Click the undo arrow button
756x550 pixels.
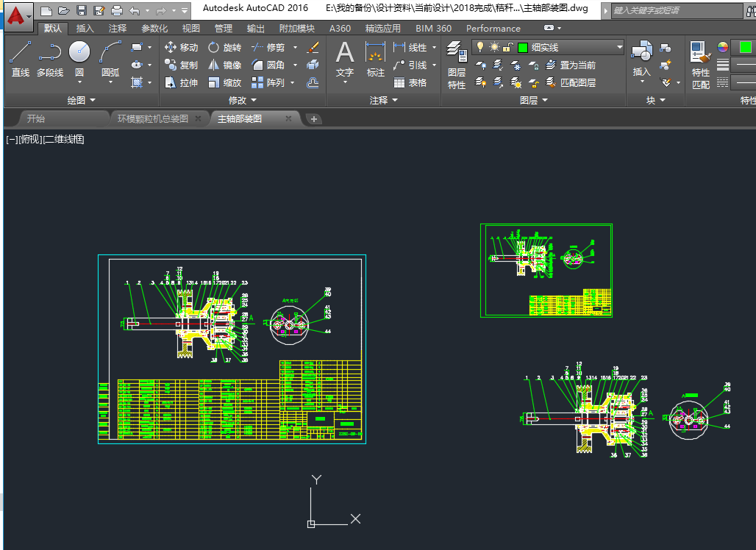click(x=135, y=10)
